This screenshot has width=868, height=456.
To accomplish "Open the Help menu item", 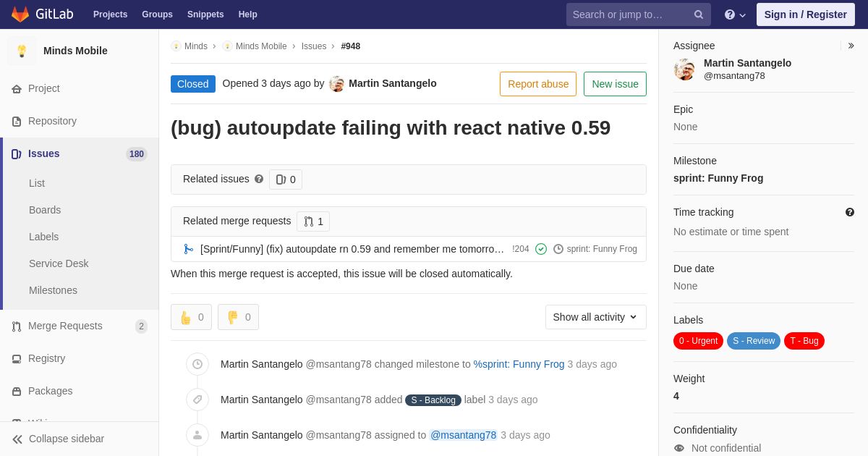I will [x=248, y=14].
